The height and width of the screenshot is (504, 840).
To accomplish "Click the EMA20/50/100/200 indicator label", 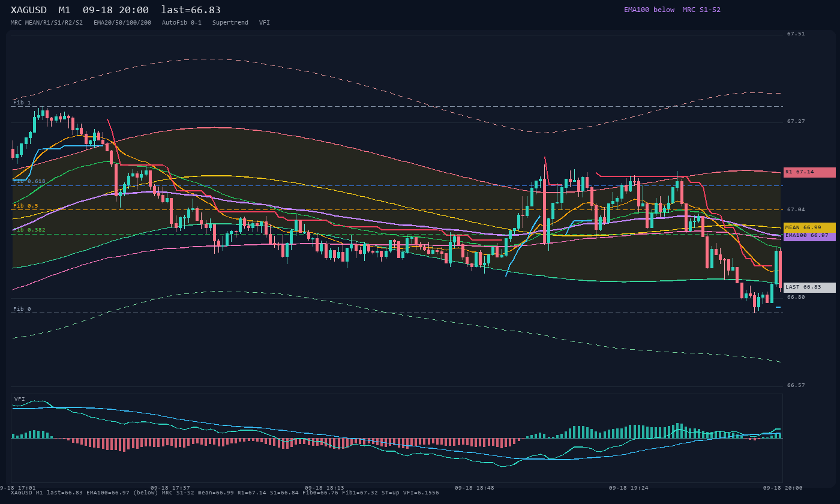I will (x=122, y=23).
